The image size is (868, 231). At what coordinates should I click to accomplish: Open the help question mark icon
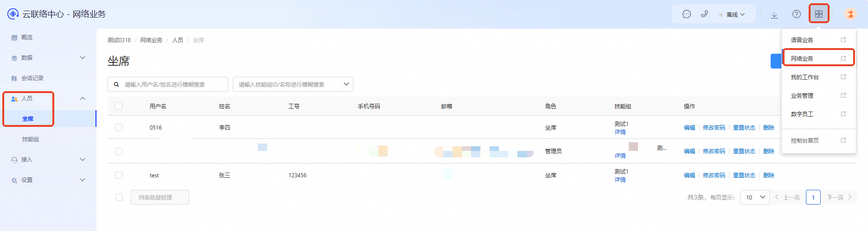[797, 14]
